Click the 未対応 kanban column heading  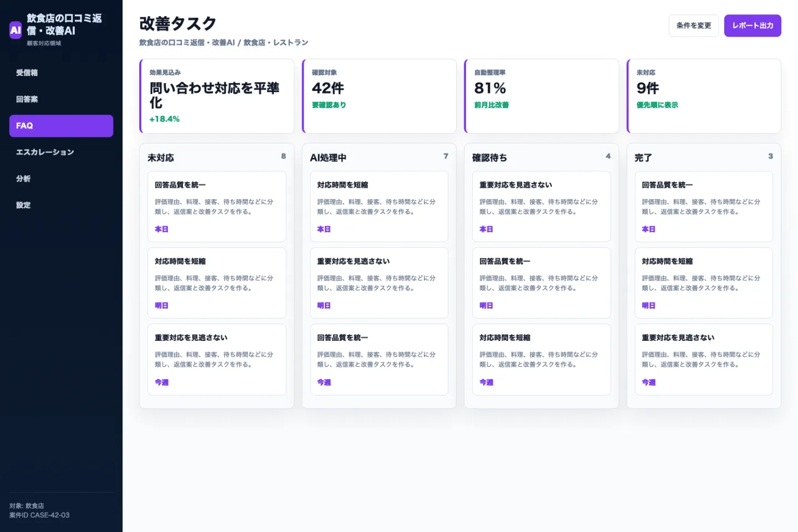[x=161, y=158]
